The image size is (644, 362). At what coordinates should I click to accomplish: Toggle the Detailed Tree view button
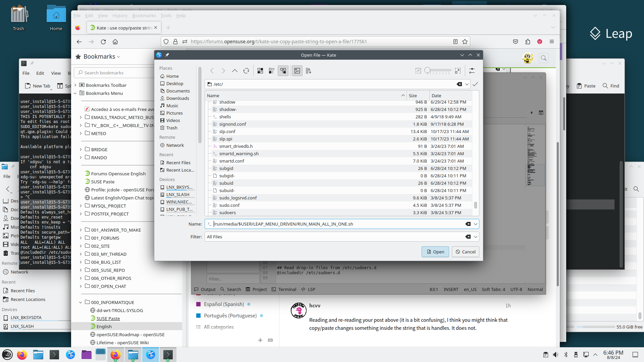tap(283, 71)
